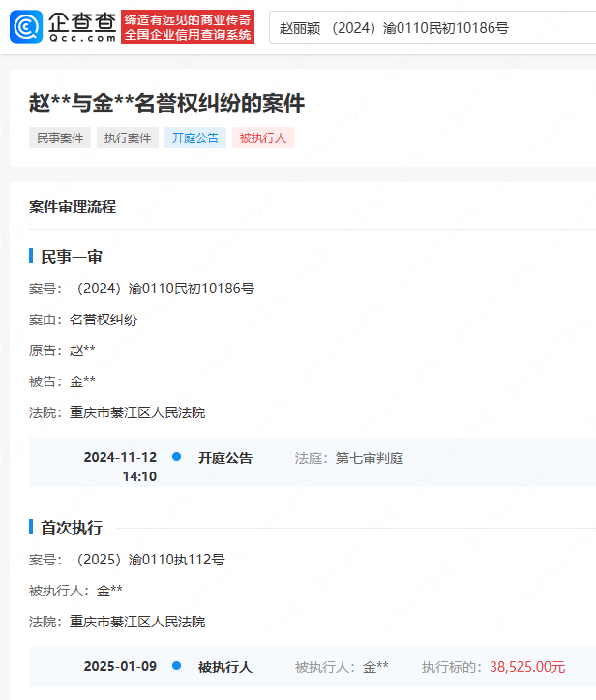Image resolution: width=596 pixels, height=700 pixels.
Task: Click the 法庭 value 第七审判庭
Action: tap(370, 458)
